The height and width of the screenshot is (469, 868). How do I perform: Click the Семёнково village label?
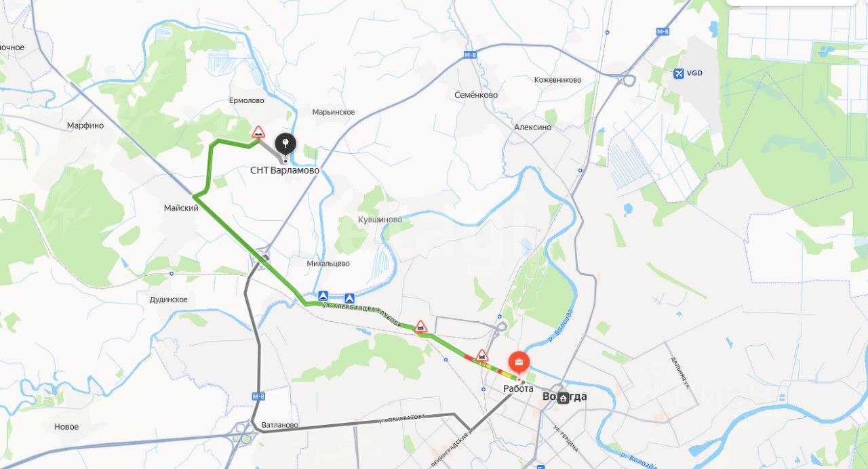476,95
